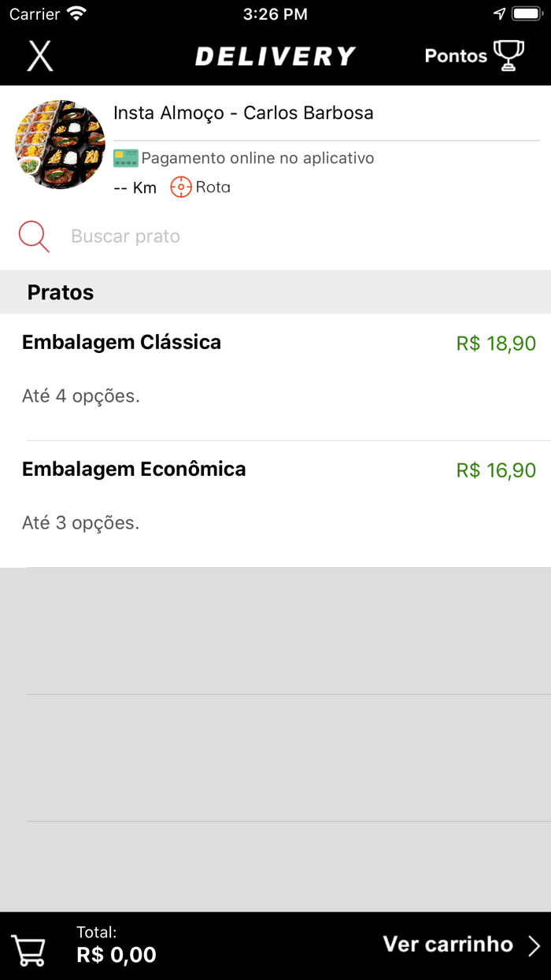
Task: Tap the Rota target icon
Action: [182, 187]
